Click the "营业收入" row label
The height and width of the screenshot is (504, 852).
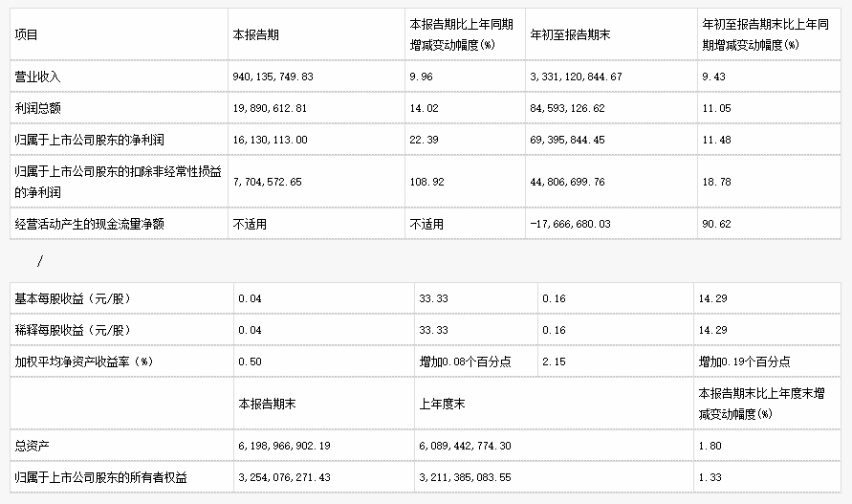tap(37, 77)
